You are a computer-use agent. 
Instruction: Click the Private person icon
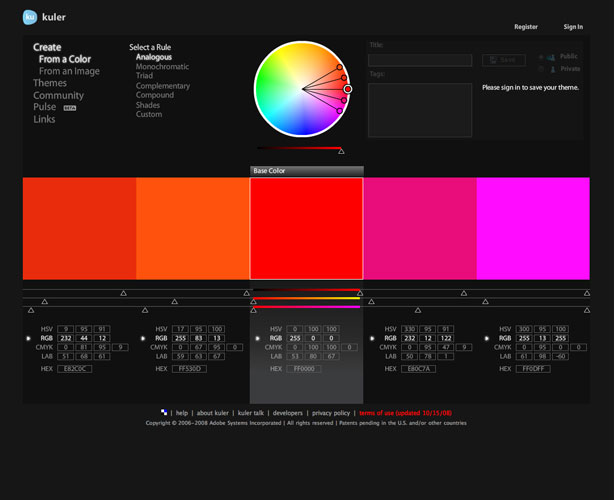click(x=553, y=69)
